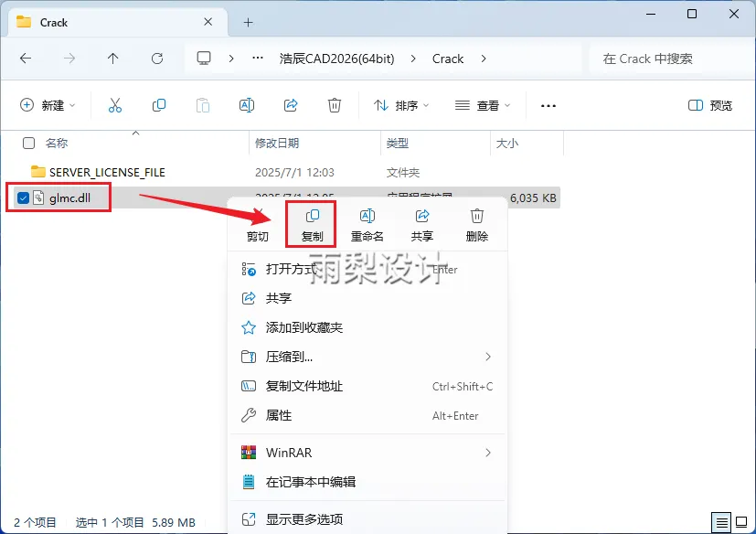
Task: Click the Copy icon in the toolbar
Action: (x=159, y=105)
